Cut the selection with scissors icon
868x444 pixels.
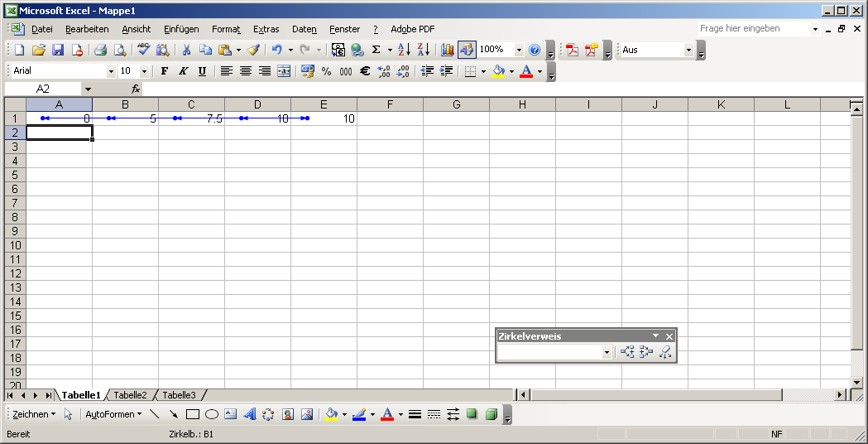click(x=186, y=50)
